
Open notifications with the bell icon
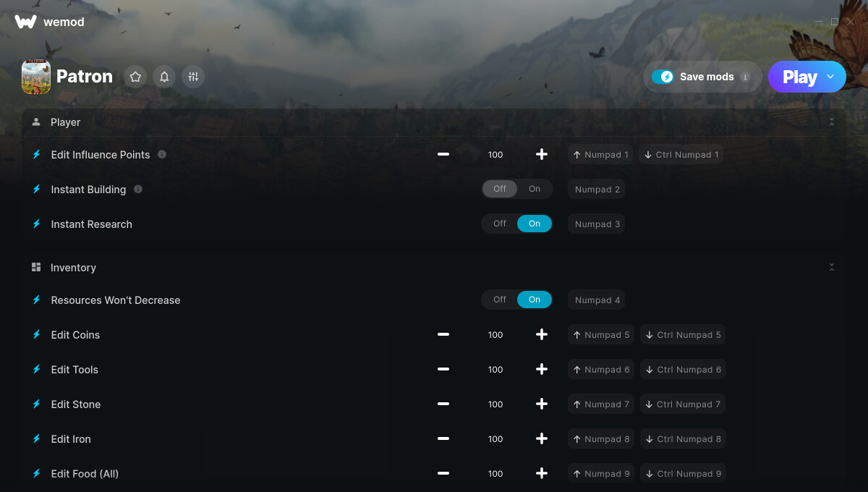[164, 77]
